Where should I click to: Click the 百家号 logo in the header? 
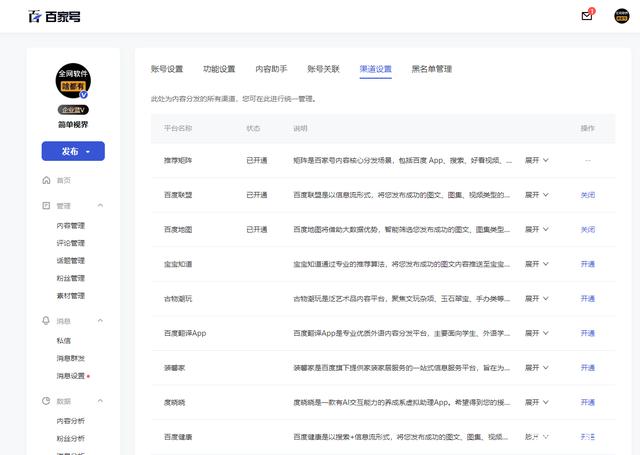coord(54,16)
